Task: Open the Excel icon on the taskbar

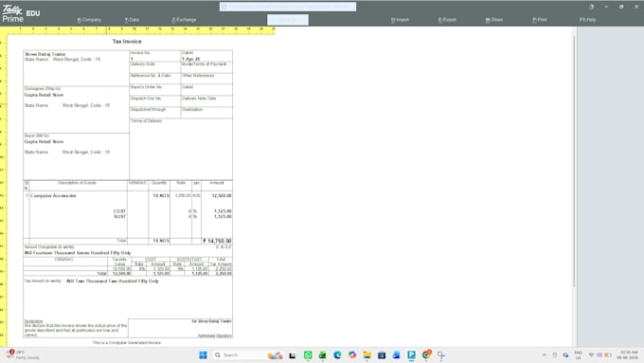Action: 322,354
